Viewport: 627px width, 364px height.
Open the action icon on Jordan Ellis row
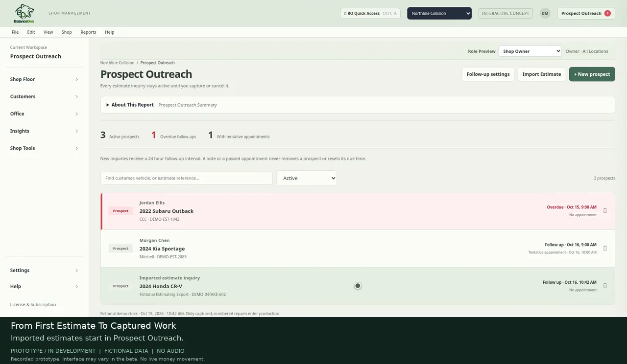tap(605, 211)
